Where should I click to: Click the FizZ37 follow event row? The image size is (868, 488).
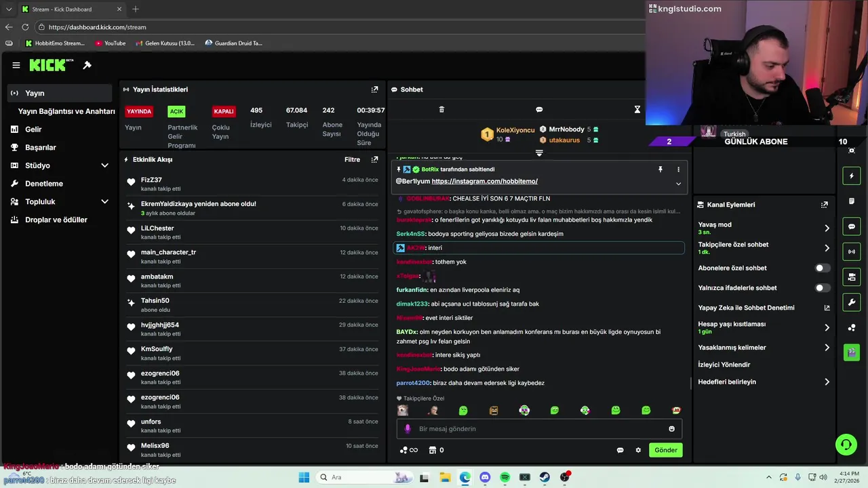[252, 184]
